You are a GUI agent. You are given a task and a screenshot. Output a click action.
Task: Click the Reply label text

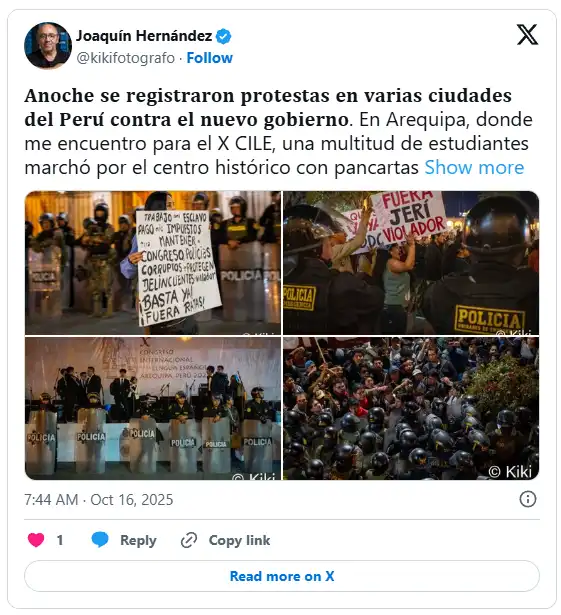(x=138, y=540)
